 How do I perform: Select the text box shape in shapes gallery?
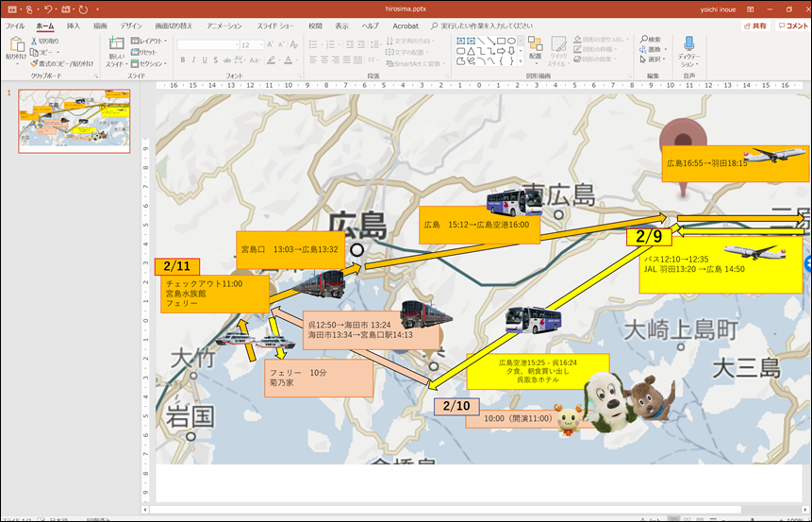(x=461, y=41)
